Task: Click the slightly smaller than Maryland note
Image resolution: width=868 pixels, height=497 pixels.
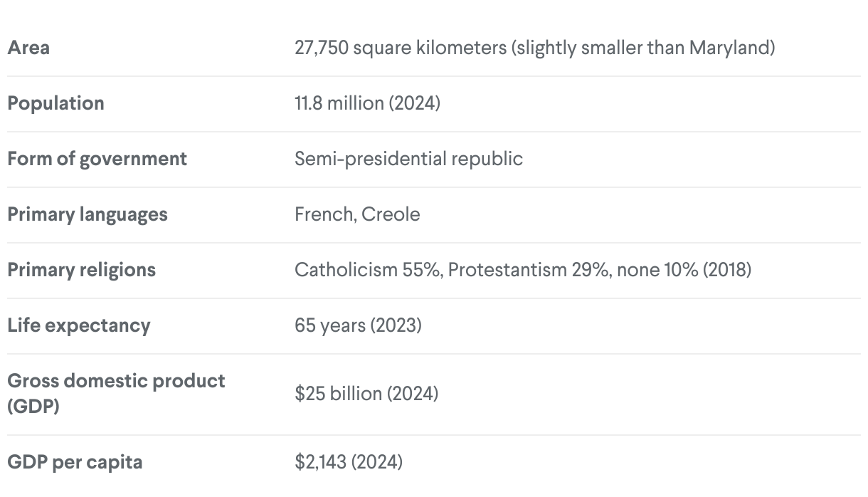Action: click(642, 48)
